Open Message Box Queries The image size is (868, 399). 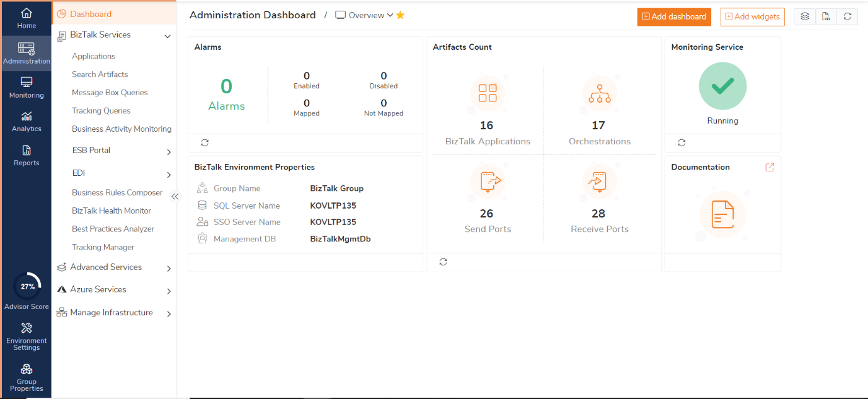pyautogui.click(x=110, y=93)
